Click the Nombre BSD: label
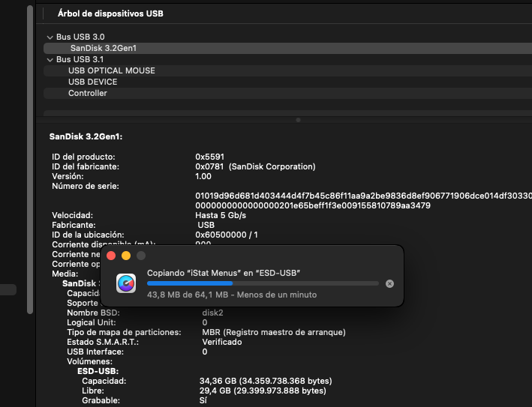The height and width of the screenshot is (407, 532). pos(93,313)
